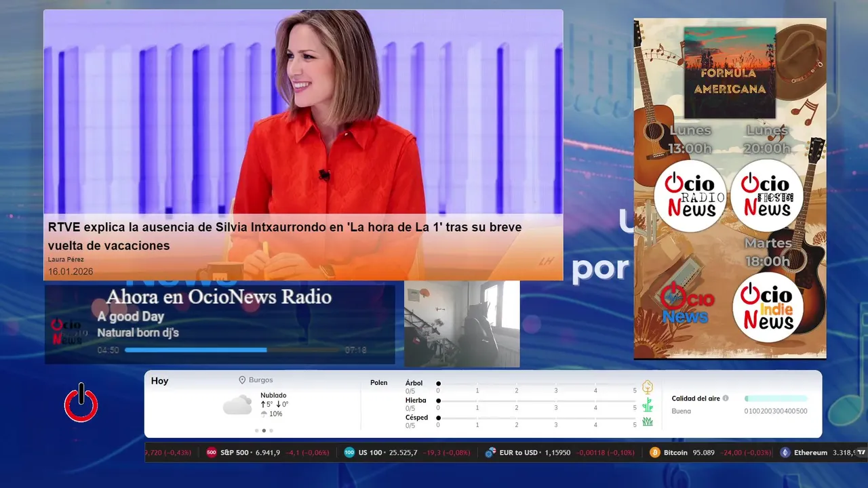This screenshot has width=868, height=488.
Task: Click the cloudy weather icon
Action: 237,405
